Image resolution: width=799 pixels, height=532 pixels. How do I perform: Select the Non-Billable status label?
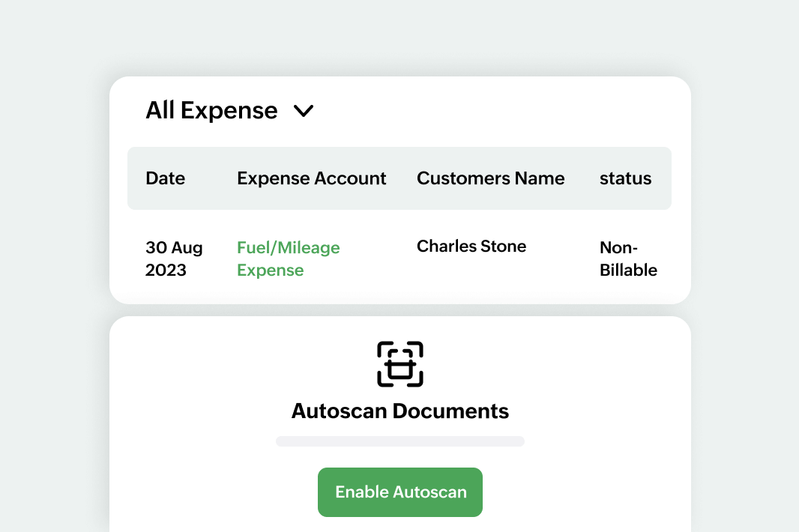(628, 259)
